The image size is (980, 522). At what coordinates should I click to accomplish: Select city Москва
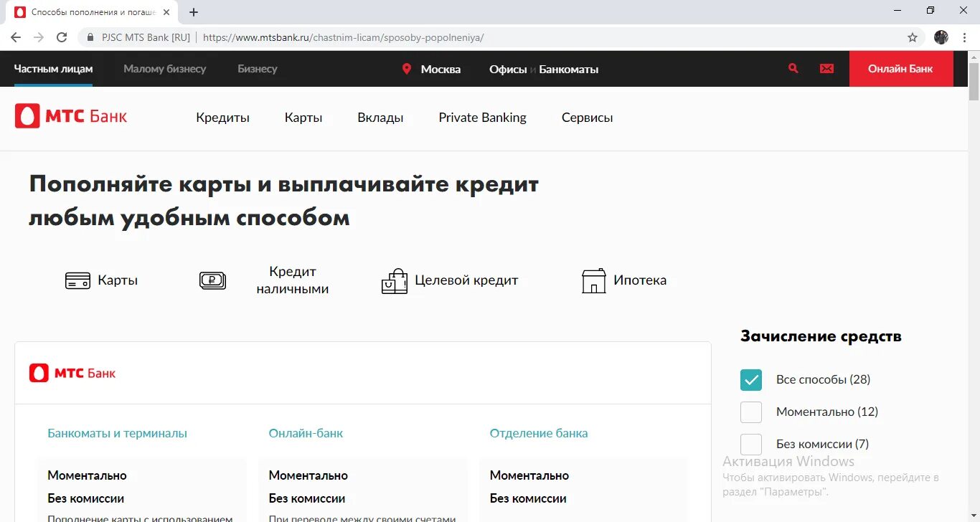(x=440, y=69)
